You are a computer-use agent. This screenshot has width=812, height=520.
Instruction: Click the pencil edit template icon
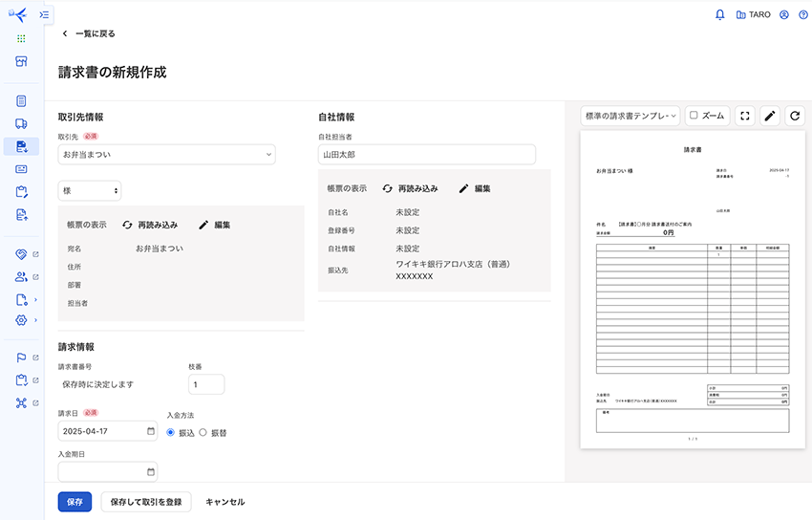point(770,116)
